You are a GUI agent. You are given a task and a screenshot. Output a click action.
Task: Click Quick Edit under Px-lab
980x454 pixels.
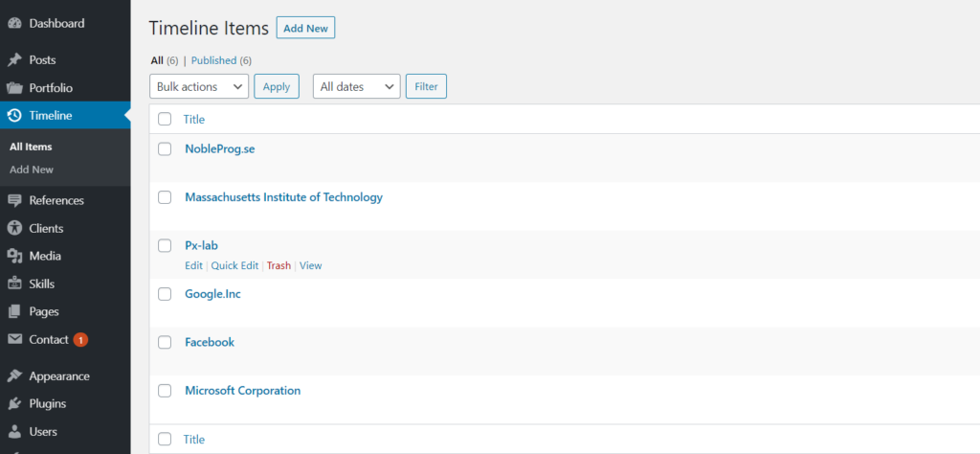[234, 265]
